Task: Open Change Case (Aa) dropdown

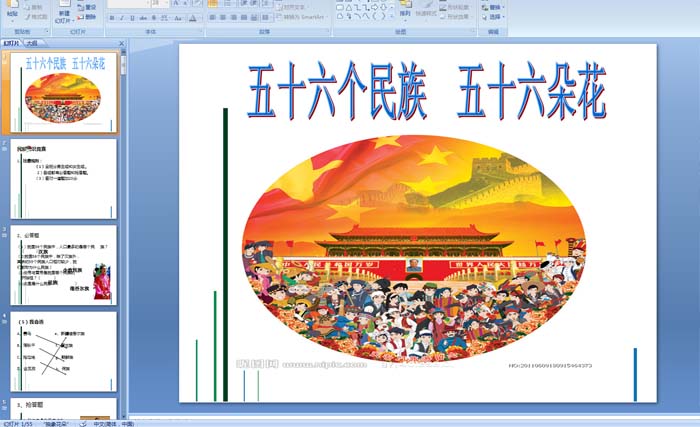Action: coord(178,18)
